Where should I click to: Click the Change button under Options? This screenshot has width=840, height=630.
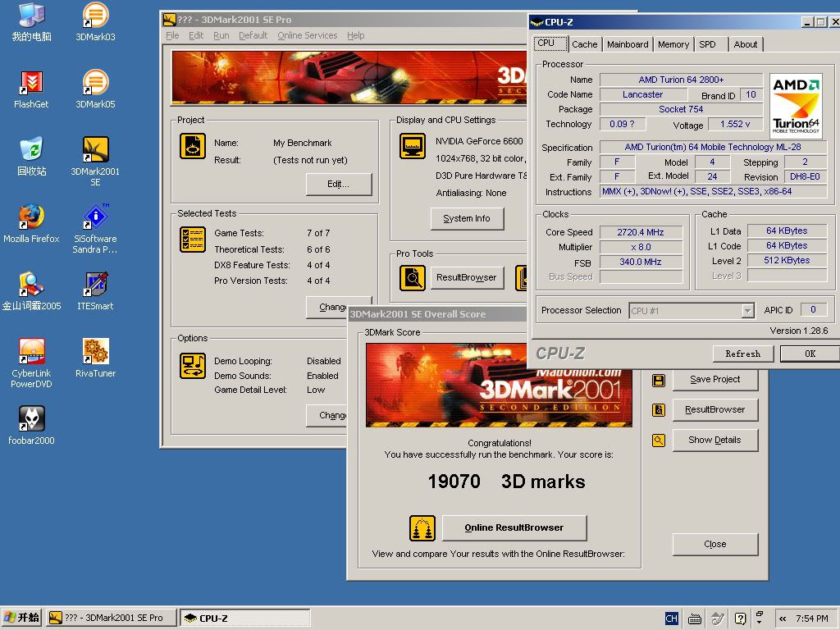pos(326,415)
